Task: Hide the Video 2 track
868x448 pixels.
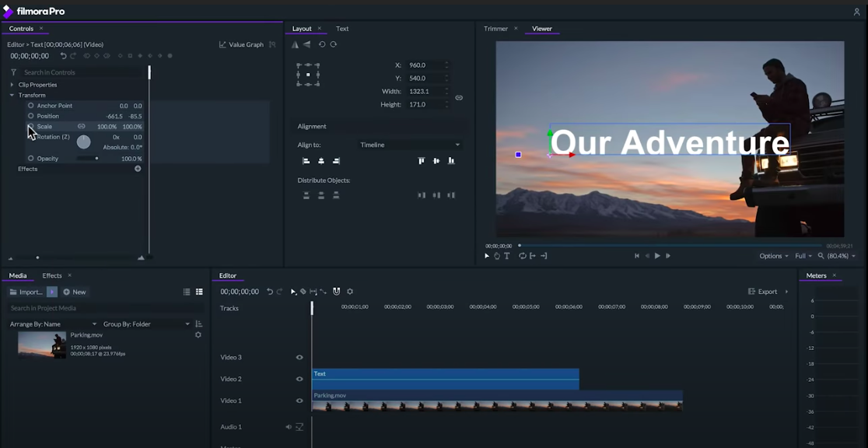Action: tap(299, 380)
